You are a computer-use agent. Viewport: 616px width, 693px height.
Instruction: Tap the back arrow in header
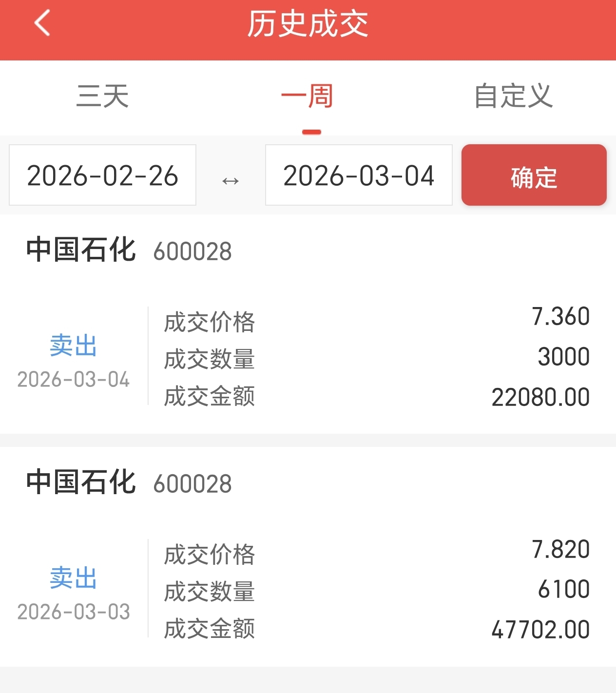click(x=42, y=23)
